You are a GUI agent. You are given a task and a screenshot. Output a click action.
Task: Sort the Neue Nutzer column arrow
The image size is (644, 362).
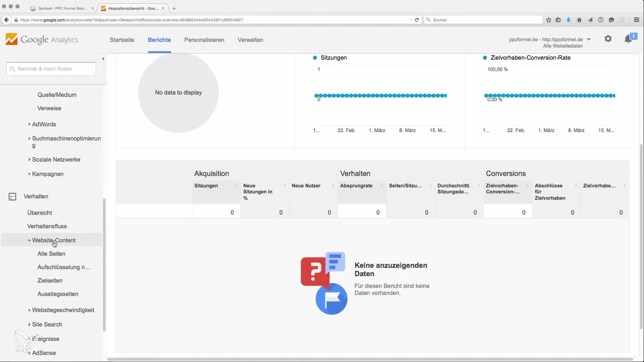coord(333,185)
